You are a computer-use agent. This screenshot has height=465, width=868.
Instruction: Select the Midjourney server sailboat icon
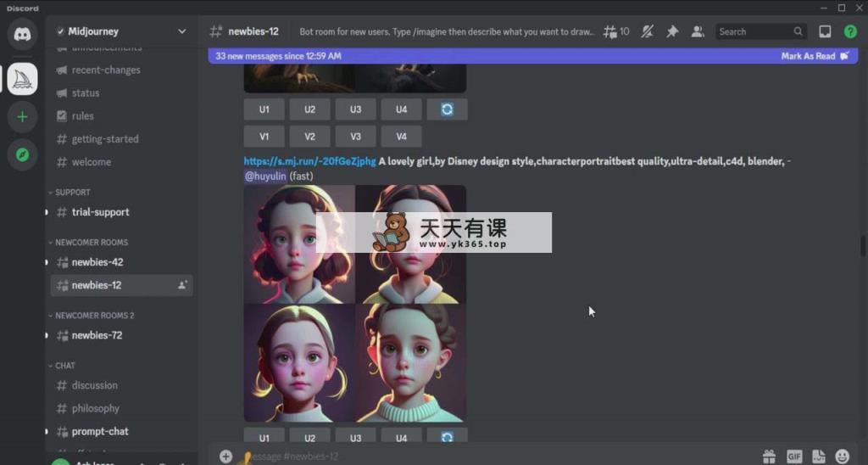click(22, 79)
